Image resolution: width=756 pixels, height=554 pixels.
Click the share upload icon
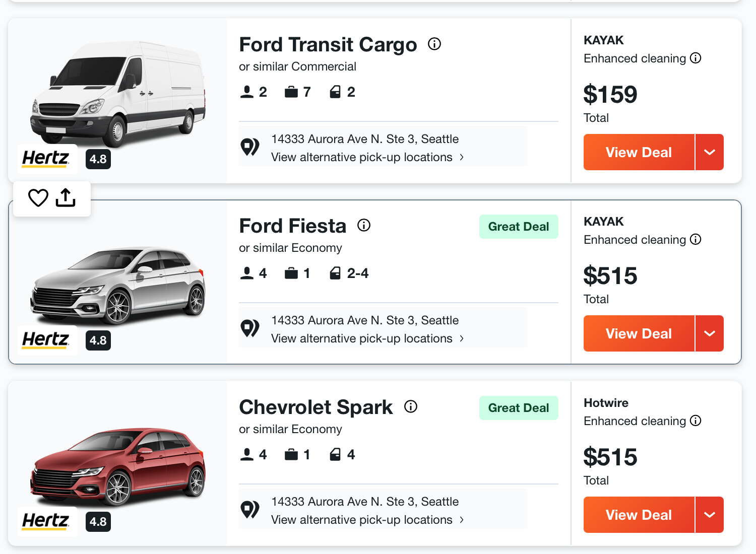pos(66,198)
